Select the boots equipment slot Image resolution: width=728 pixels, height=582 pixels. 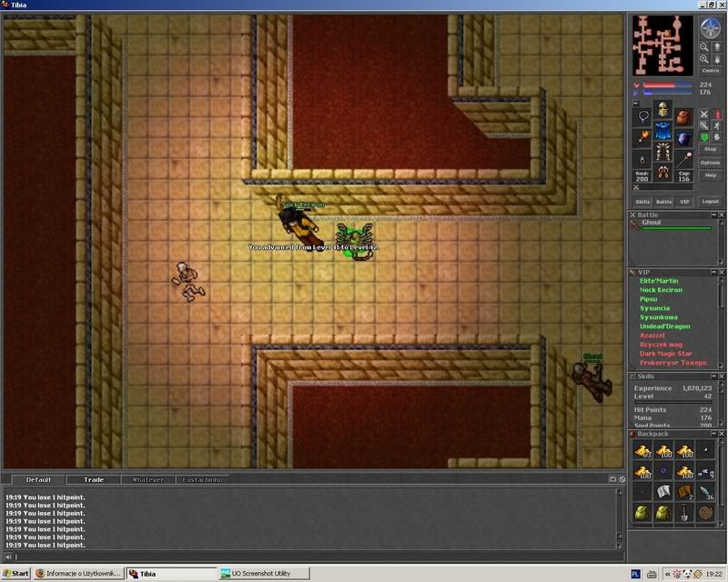click(x=663, y=172)
